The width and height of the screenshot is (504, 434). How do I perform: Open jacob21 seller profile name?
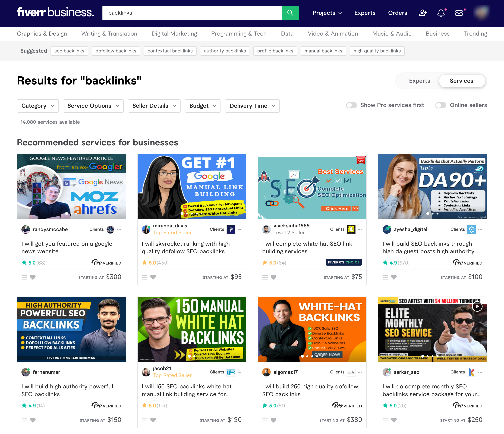click(162, 368)
